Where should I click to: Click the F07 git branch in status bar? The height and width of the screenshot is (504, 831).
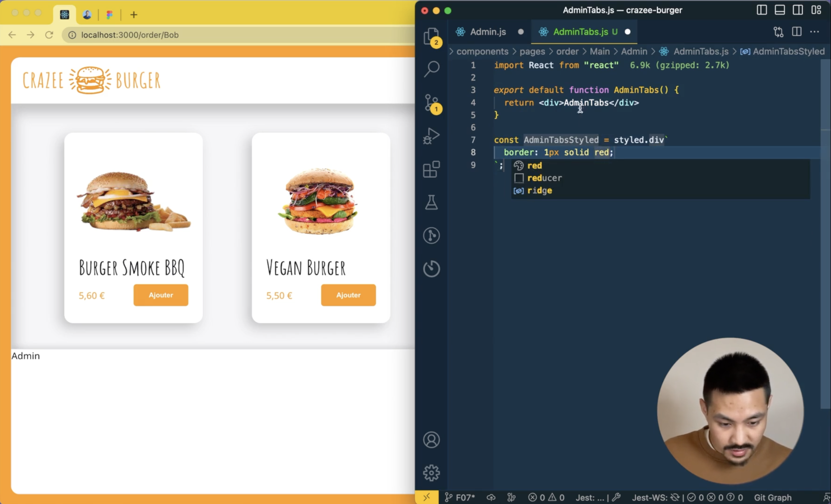click(460, 497)
